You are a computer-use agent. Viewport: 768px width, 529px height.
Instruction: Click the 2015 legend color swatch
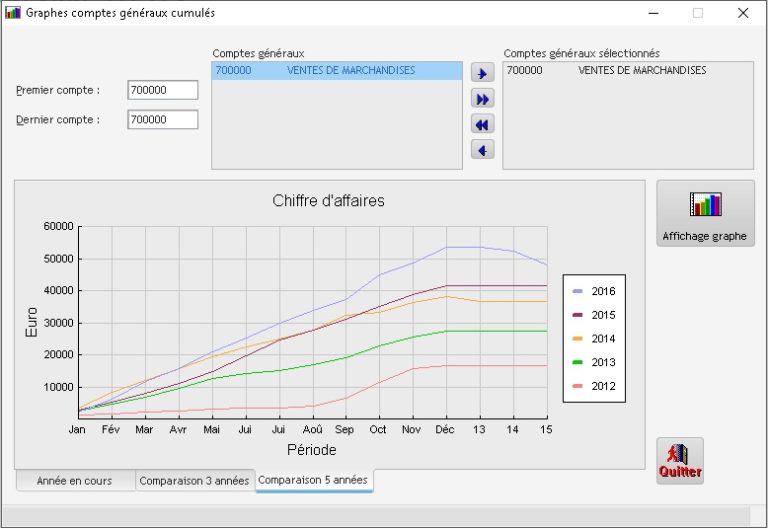(578, 315)
